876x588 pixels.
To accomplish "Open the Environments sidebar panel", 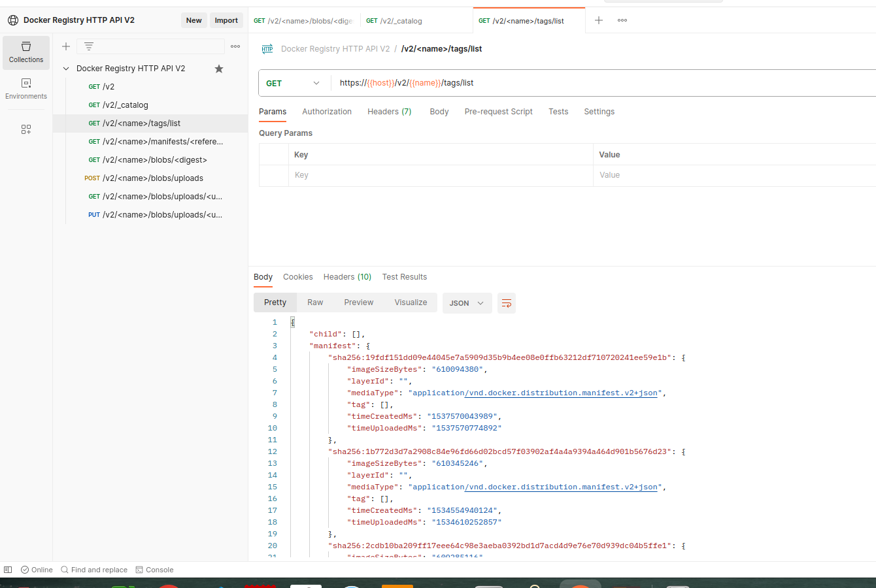I will (x=26, y=89).
